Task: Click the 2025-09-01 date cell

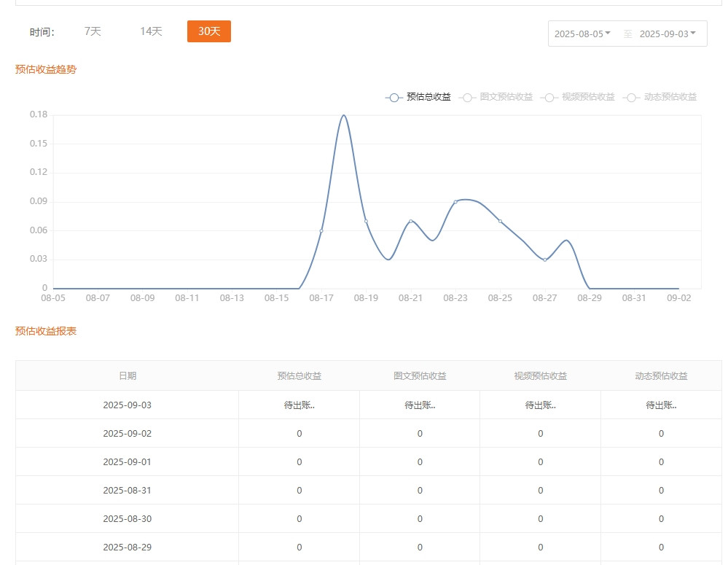Action: point(128,462)
